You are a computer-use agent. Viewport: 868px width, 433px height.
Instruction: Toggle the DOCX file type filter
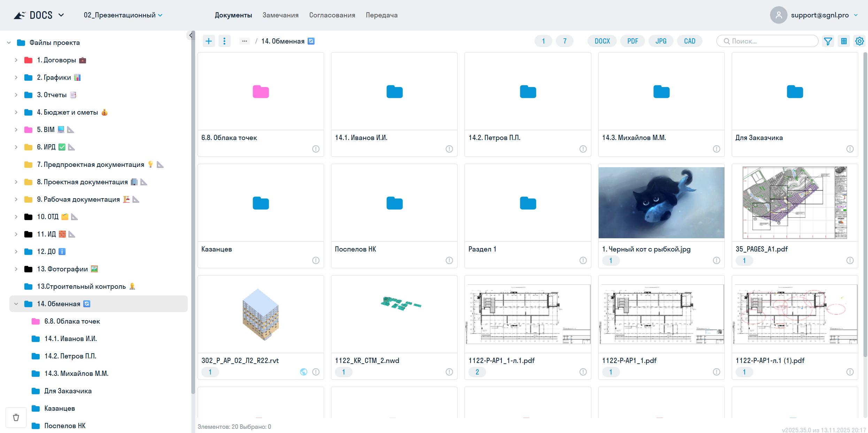coord(602,41)
